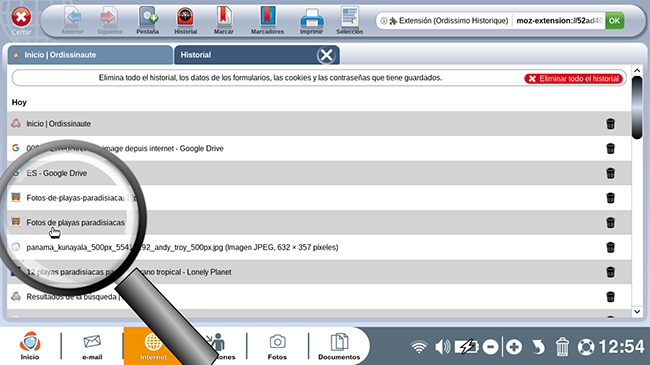Open the Marcadores bookmarks list
The height and width of the screenshot is (365, 650).
(x=267, y=20)
